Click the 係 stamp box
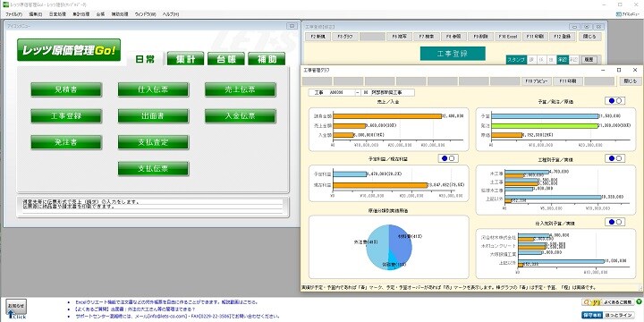 click(542, 60)
